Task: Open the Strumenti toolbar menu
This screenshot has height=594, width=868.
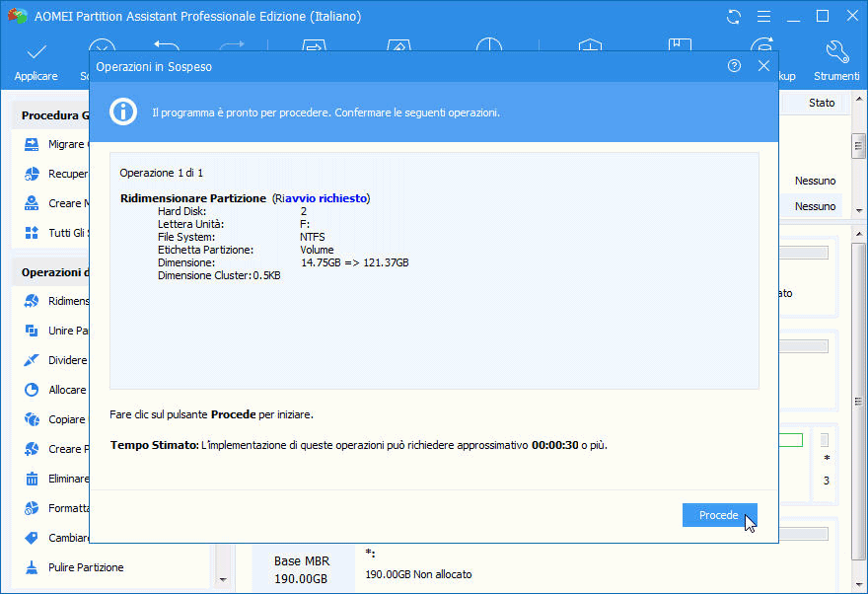Action: click(835, 63)
